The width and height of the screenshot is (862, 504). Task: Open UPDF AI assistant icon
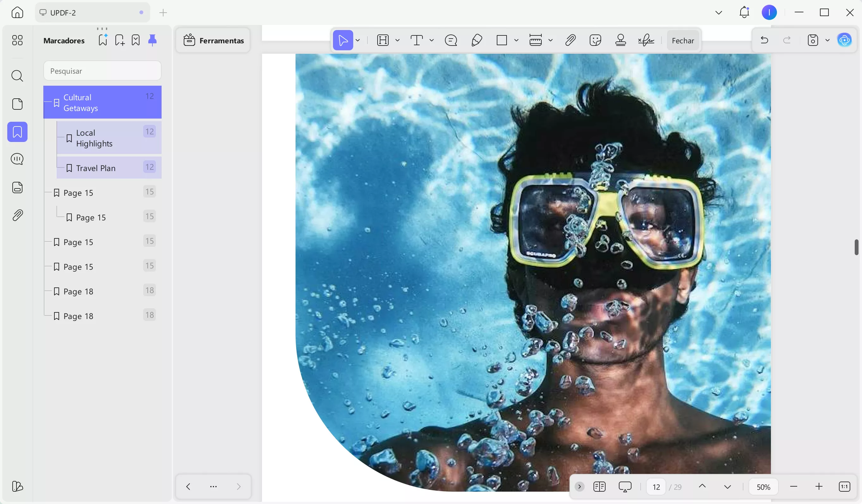pos(844,40)
